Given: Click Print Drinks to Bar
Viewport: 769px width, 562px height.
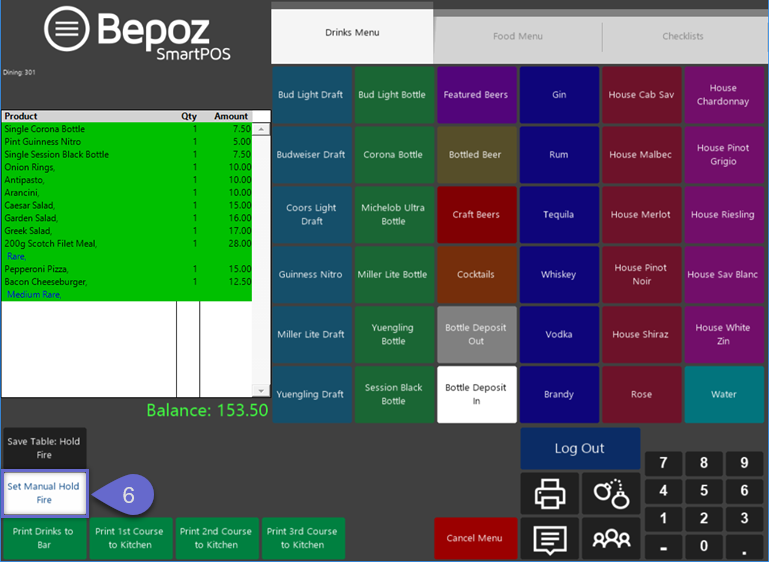Looking at the screenshot, I should (x=45, y=538).
